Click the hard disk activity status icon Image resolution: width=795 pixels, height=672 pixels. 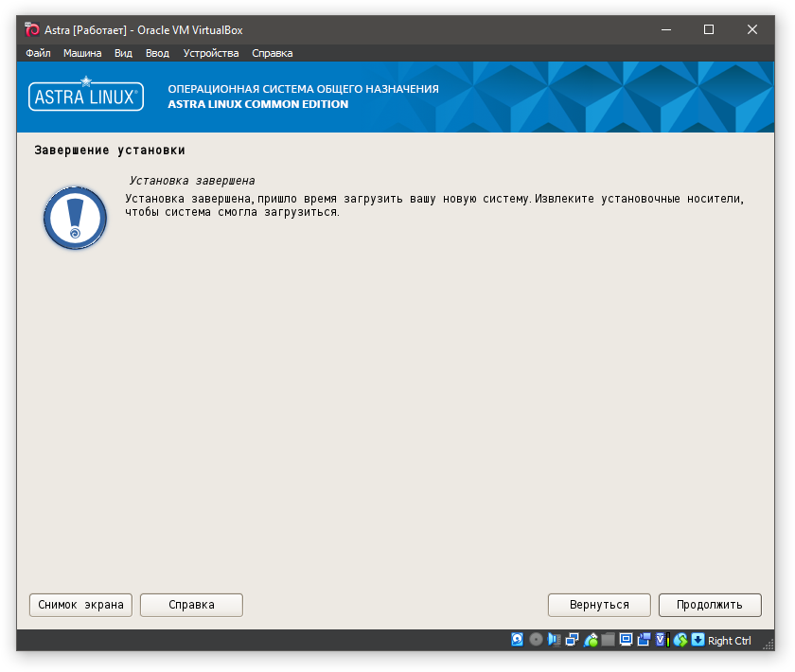tap(517, 640)
